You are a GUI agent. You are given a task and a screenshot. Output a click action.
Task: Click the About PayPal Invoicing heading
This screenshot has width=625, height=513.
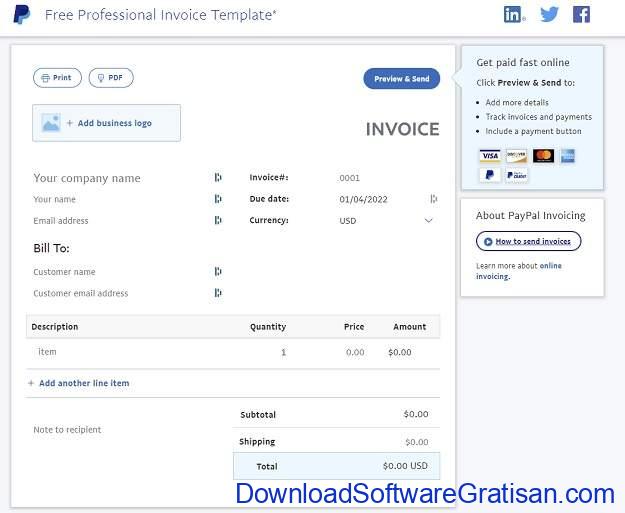(x=531, y=216)
